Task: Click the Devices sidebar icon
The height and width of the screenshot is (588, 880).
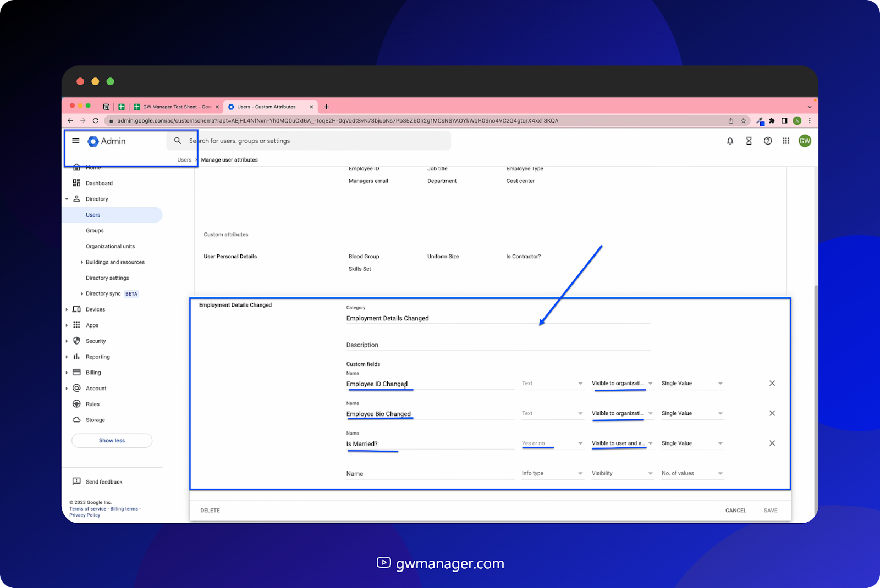Action: point(76,309)
